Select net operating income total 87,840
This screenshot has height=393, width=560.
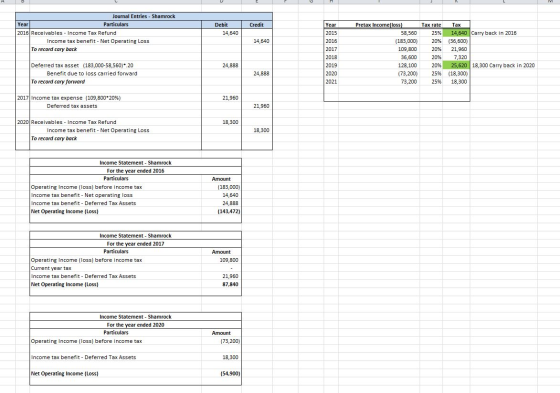pos(230,284)
